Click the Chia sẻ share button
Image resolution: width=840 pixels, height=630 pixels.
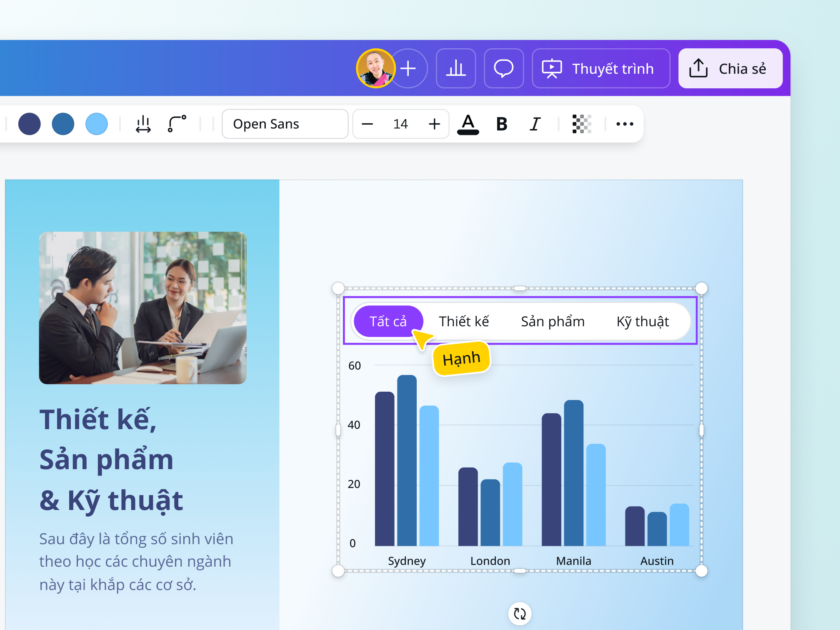(730, 68)
